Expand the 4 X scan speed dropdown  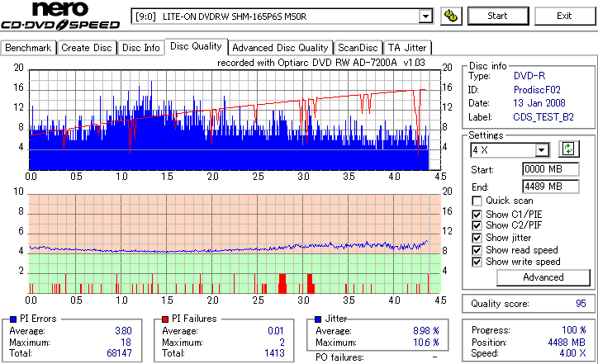541,150
